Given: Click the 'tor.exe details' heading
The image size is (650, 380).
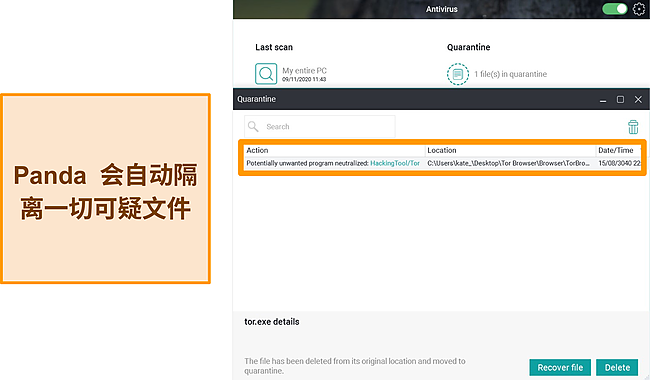Looking at the screenshot, I should [x=272, y=322].
